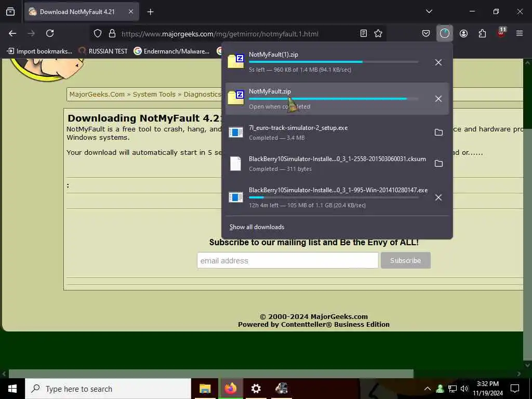Click the green person tray icon
Viewport: 532px width, 399px height.
[440, 389]
